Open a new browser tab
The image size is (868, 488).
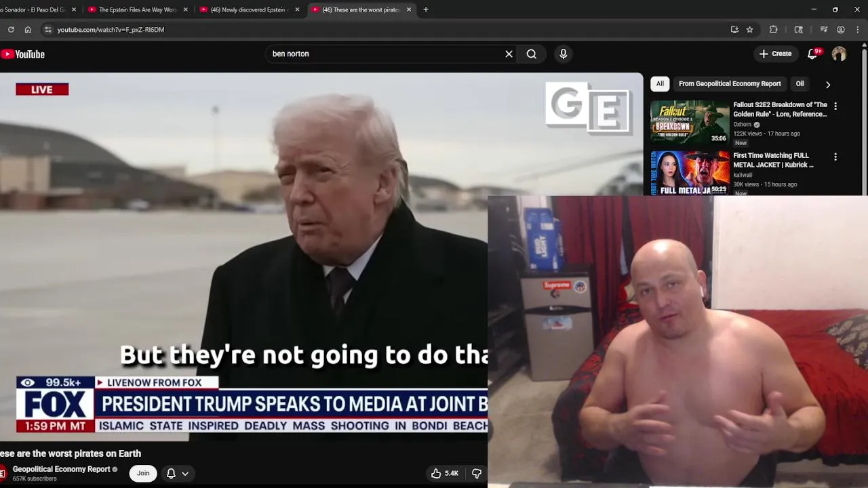(426, 9)
